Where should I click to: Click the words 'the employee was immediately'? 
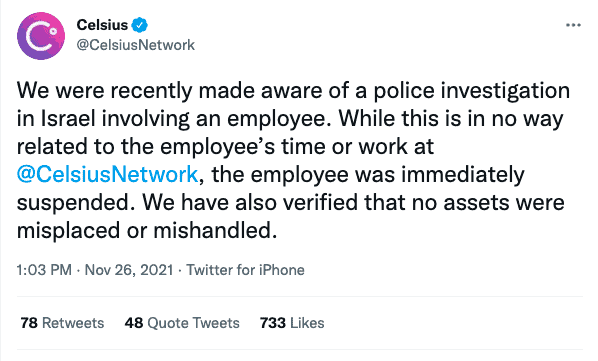[x=368, y=175]
